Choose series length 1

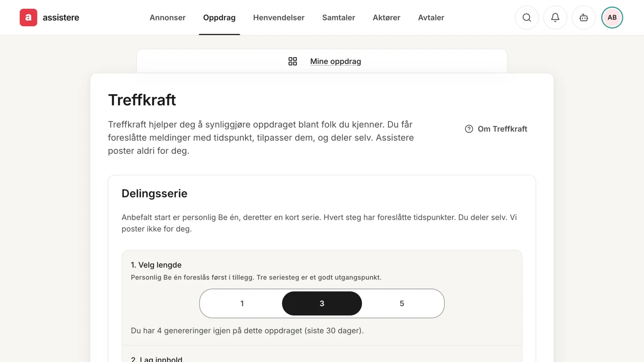[x=242, y=303]
